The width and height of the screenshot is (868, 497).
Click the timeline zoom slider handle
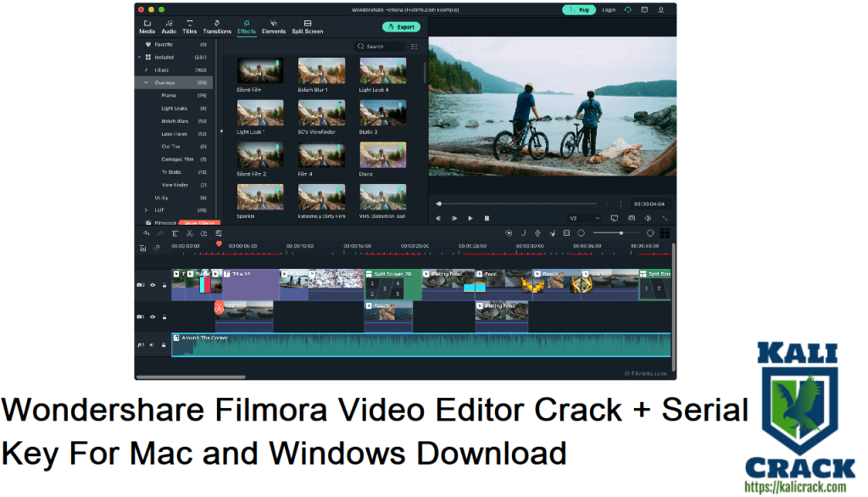pos(621,233)
